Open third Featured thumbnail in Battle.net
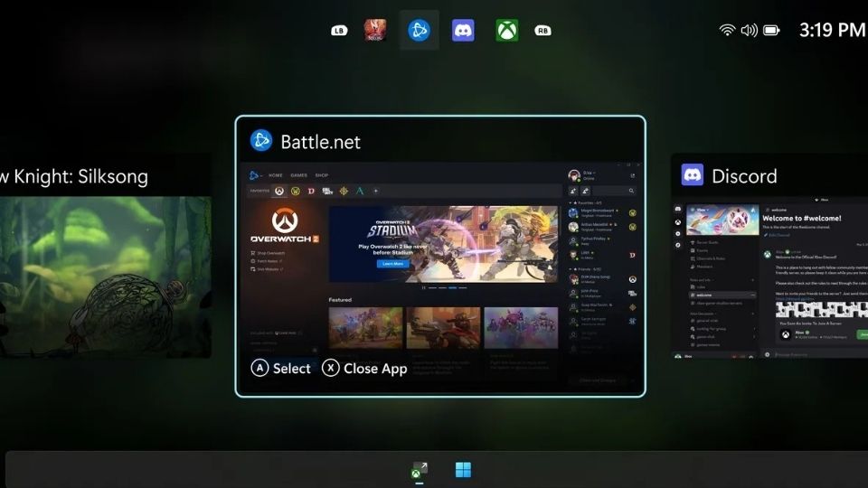Image resolution: width=868 pixels, height=488 pixels. (x=521, y=327)
